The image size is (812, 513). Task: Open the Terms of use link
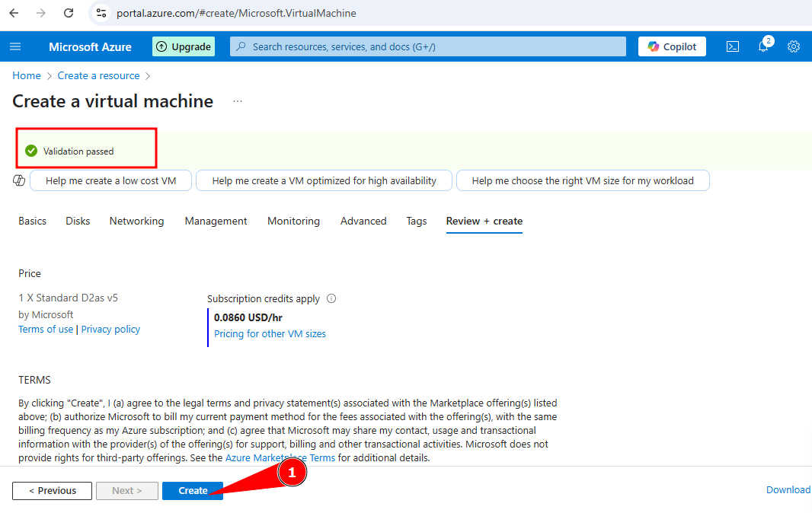(46, 330)
